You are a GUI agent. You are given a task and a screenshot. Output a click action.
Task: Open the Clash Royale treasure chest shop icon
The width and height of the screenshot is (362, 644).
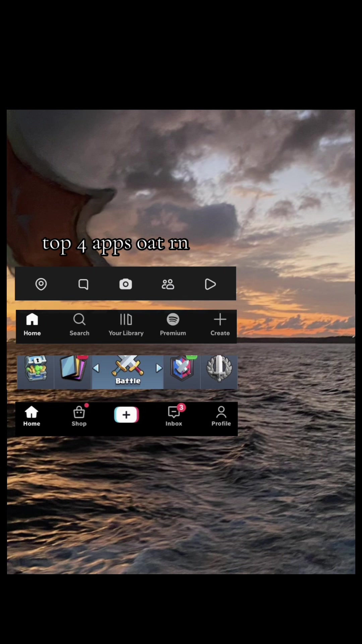36,369
